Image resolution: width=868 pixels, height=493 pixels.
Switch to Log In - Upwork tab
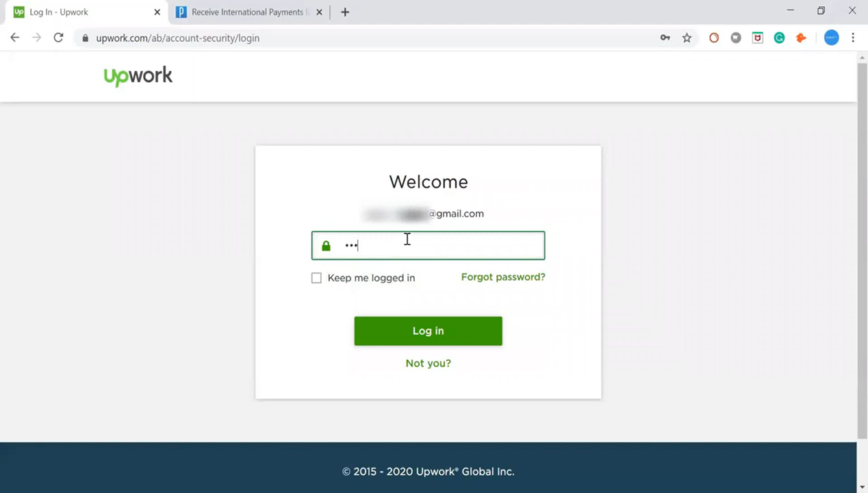86,12
